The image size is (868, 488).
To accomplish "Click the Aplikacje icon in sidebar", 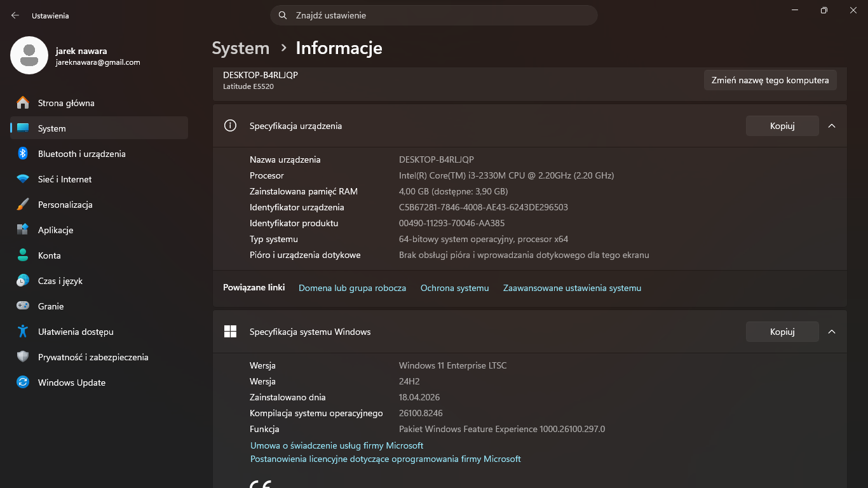I will [23, 230].
